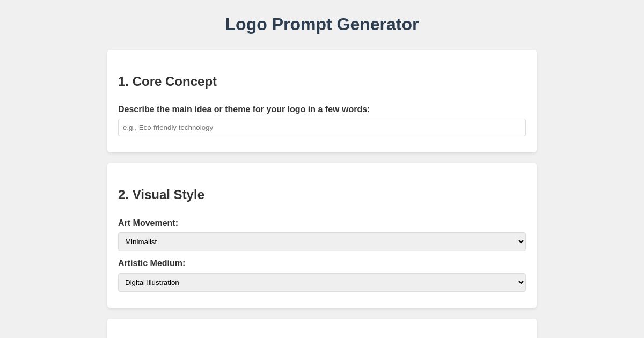Click the '2. Visual Style' heading
The width and height of the screenshot is (644, 338).
click(161, 195)
